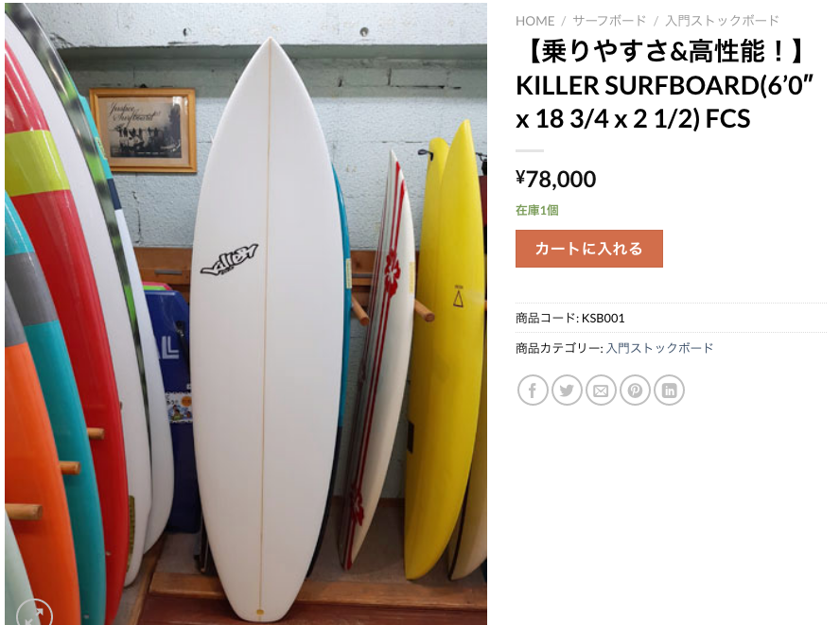The height and width of the screenshot is (625, 840).
Task: Share product on LinkedIn
Action: [669, 391]
